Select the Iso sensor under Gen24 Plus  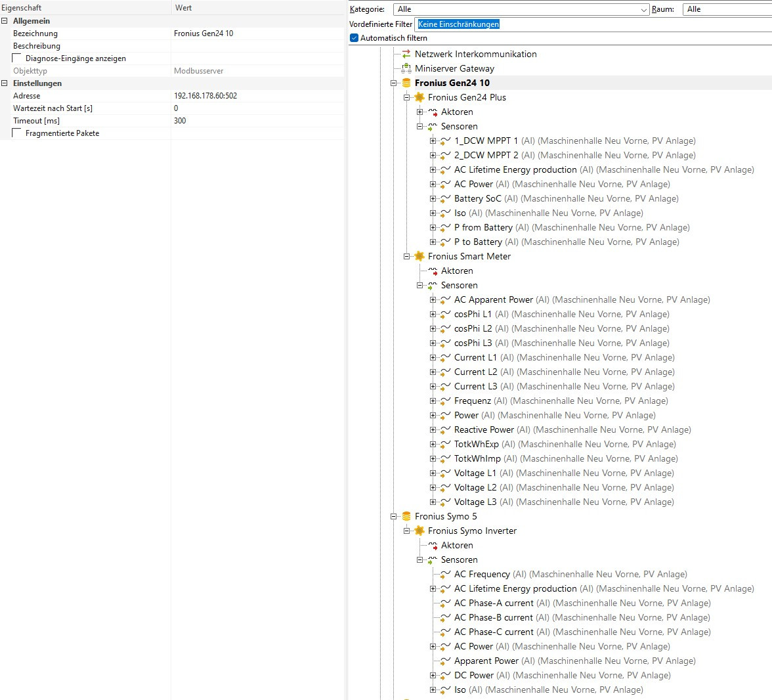[549, 213]
